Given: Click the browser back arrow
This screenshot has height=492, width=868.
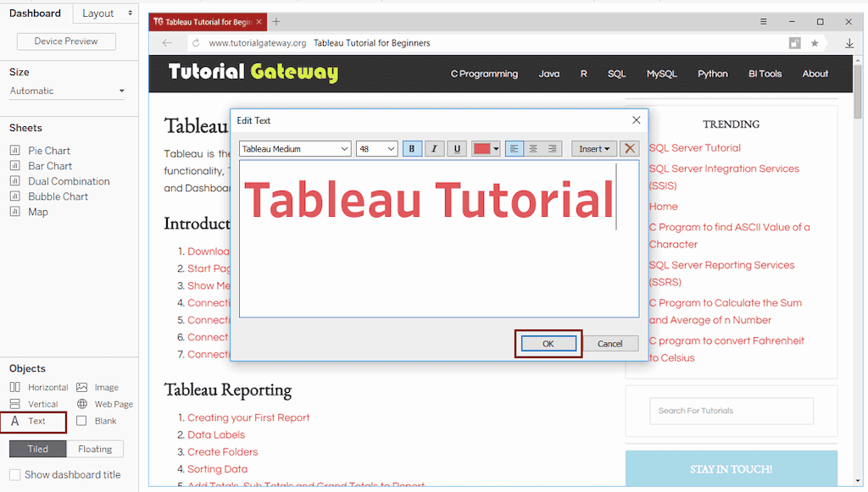Looking at the screenshot, I should [x=167, y=43].
